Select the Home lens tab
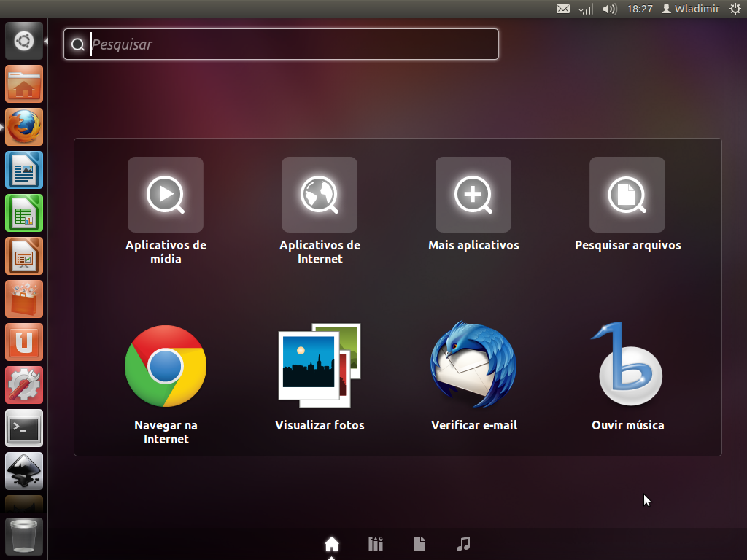Screen dimensions: 747x560 point(332,544)
